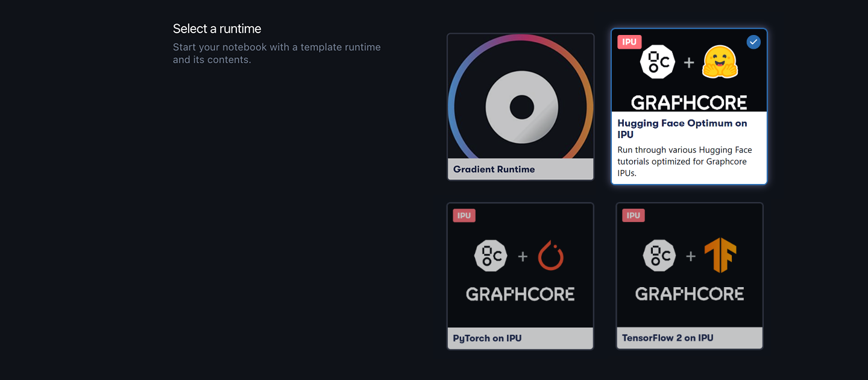Click the IPU badge on TensorFlow card
Viewport: 868px width, 380px height.
click(634, 215)
